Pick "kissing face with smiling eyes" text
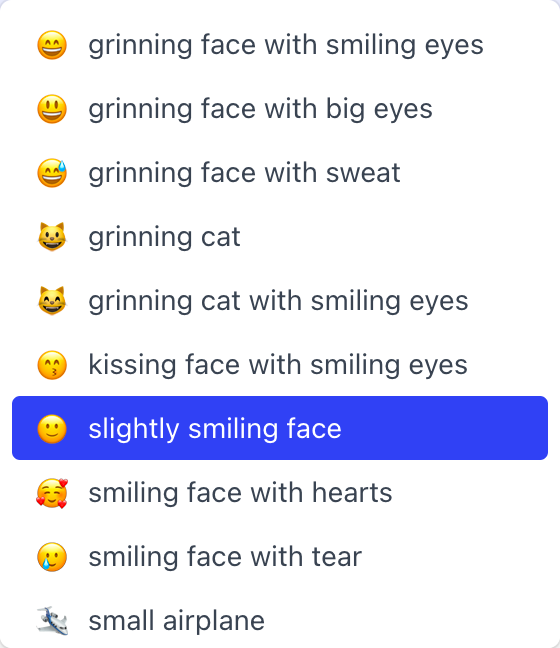The image size is (560, 648). point(278,365)
